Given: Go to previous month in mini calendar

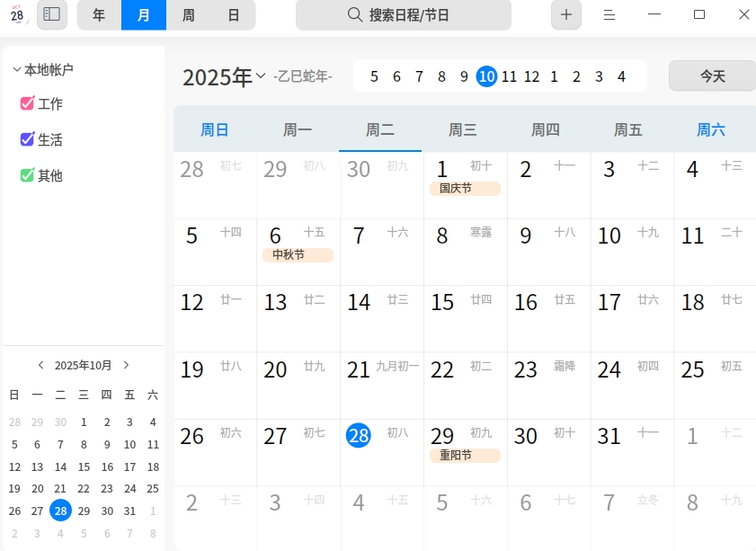Looking at the screenshot, I should (41, 365).
